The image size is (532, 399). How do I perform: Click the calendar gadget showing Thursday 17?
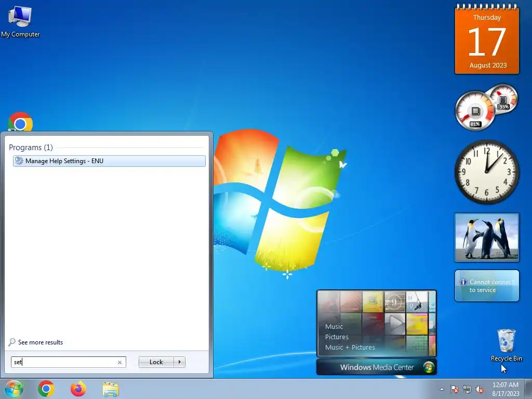click(487, 39)
